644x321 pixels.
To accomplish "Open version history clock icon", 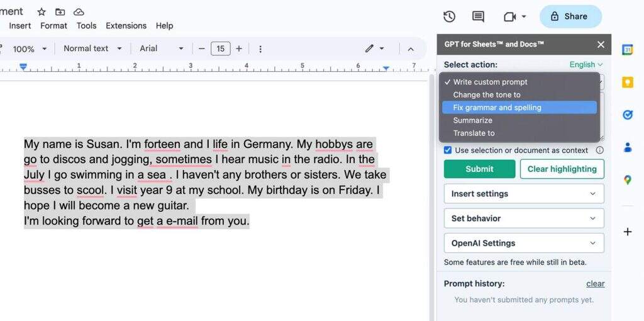I will (449, 16).
